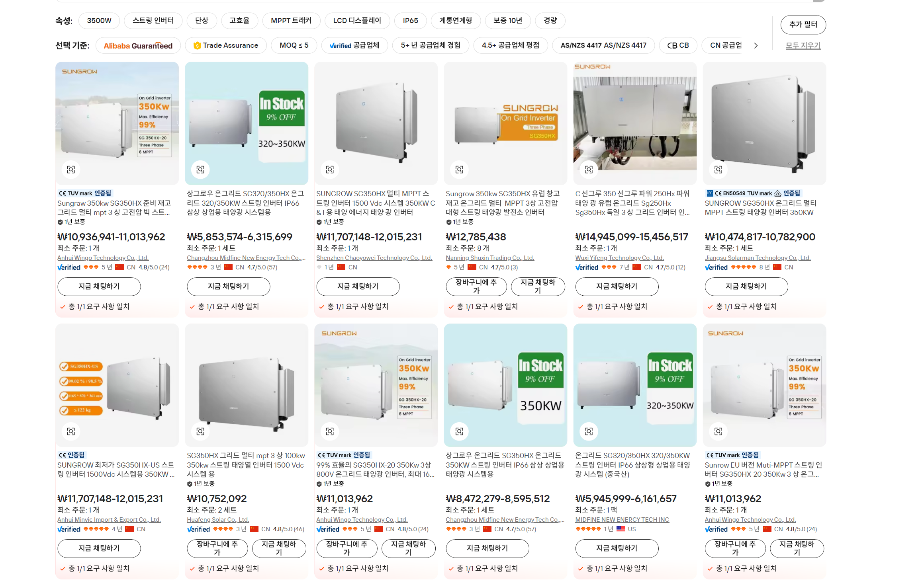Open Anhui Wingo Technology link on first card
Image resolution: width=924 pixels, height=585 pixels.
(x=103, y=258)
